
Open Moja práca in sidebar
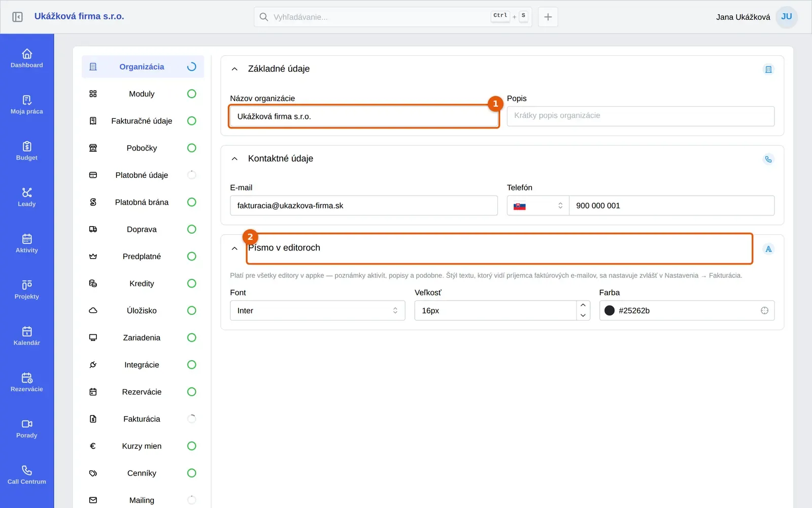click(27, 105)
